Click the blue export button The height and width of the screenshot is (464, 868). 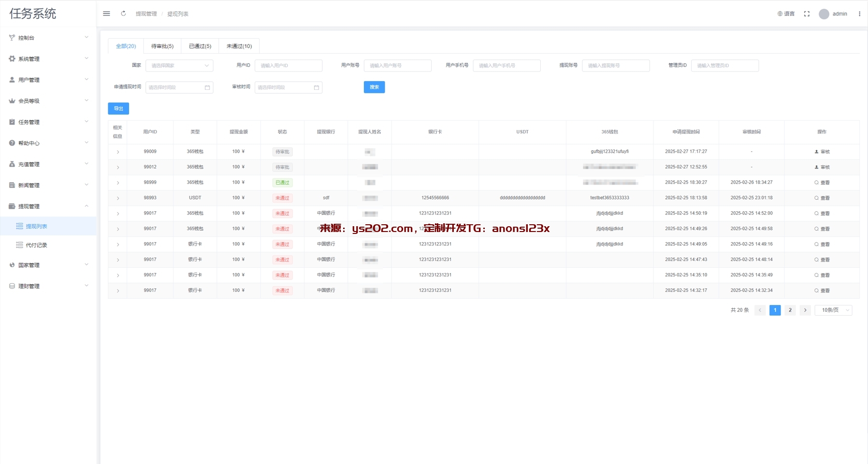(x=118, y=109)
